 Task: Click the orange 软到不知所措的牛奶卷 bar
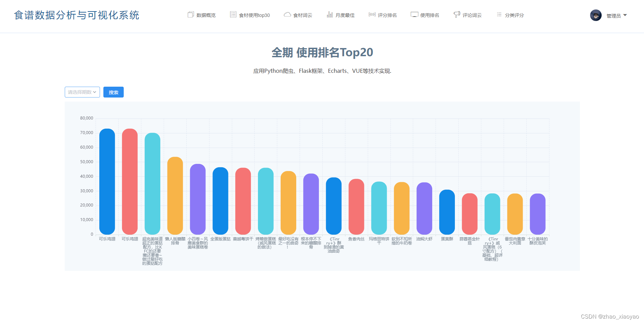[402, 208]
